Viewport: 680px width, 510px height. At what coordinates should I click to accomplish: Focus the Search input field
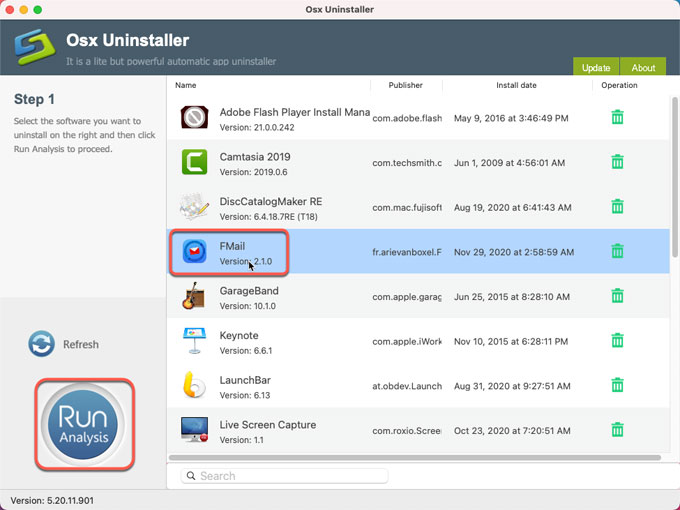coord(284,476)
